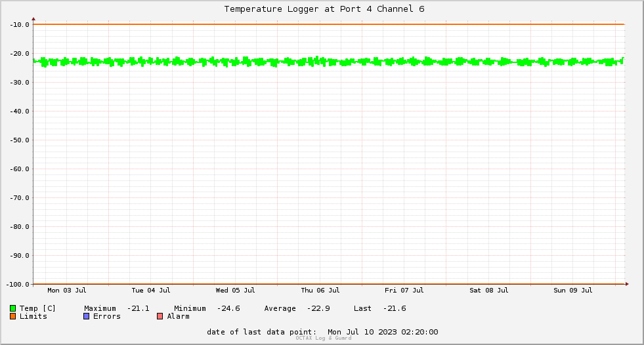The height and width of the screenshot is (345, 644).
Task: Click the 'Last' label in the legend
Action: [362, 308]
